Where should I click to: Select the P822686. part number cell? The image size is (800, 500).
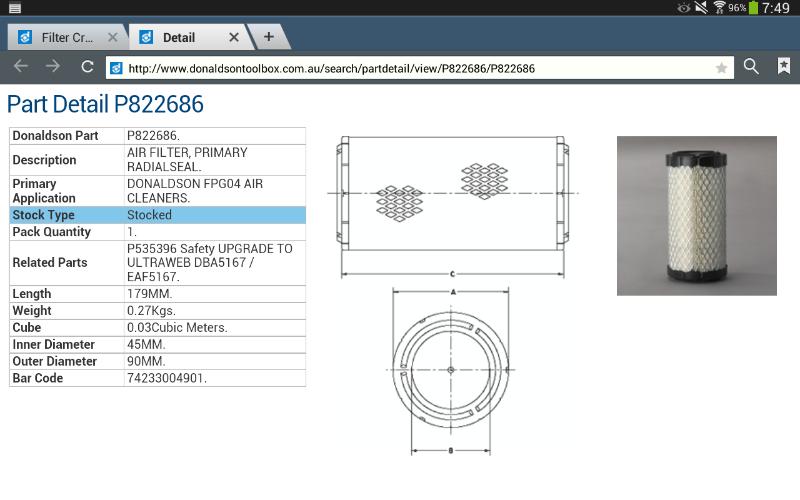coord(153,136)
